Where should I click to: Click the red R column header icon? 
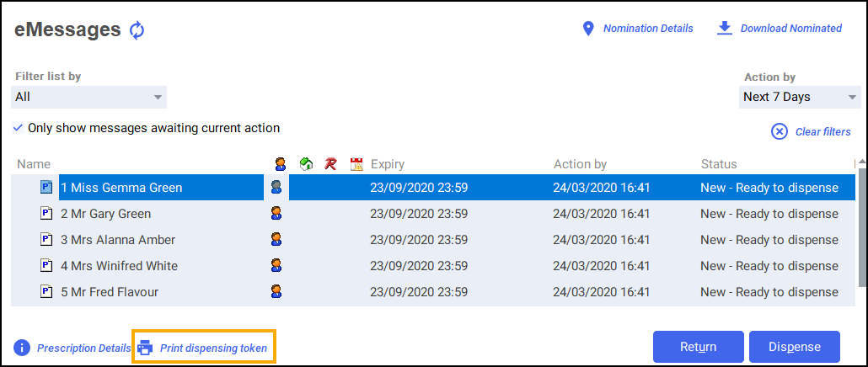click(x=330, y=164)
